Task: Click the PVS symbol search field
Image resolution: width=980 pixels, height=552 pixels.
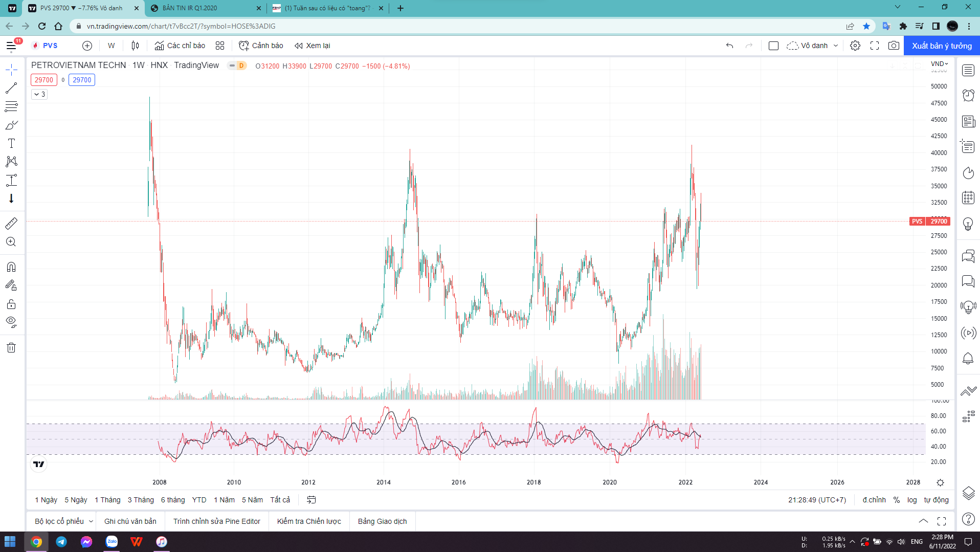Action: 50,46
